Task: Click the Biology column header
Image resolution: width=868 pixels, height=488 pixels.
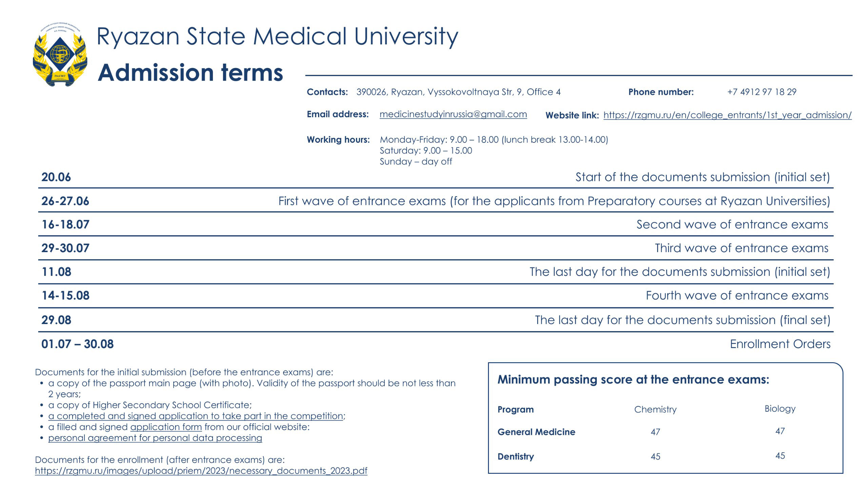Action: pyautogui.click(x=780, y=409)
